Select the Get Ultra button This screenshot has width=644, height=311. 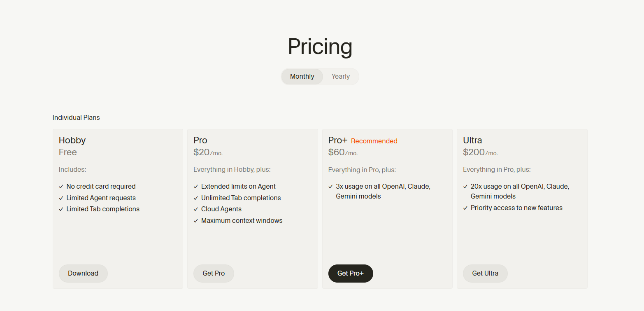point(485,274)
